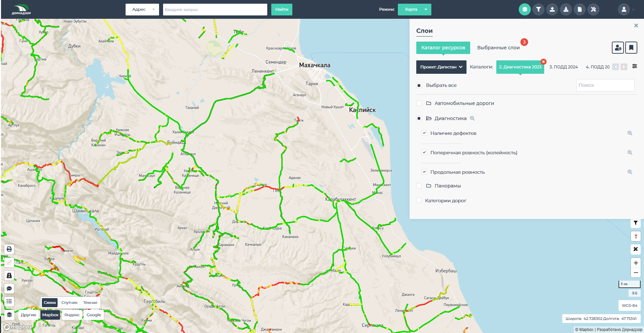Image resolution: width=644 pixels, height=333 pixels.
Task: Click the road icon on left sidebar
Action: pyautogui.click(x=9, y=276)
